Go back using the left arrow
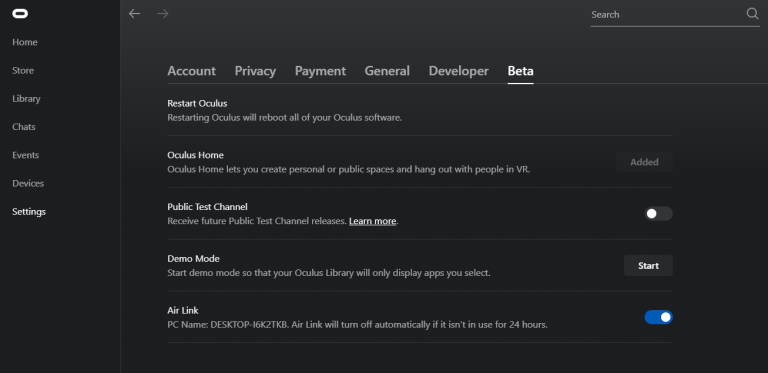The height and width of the screenshot is (373, 768). (x=134, y=14)
